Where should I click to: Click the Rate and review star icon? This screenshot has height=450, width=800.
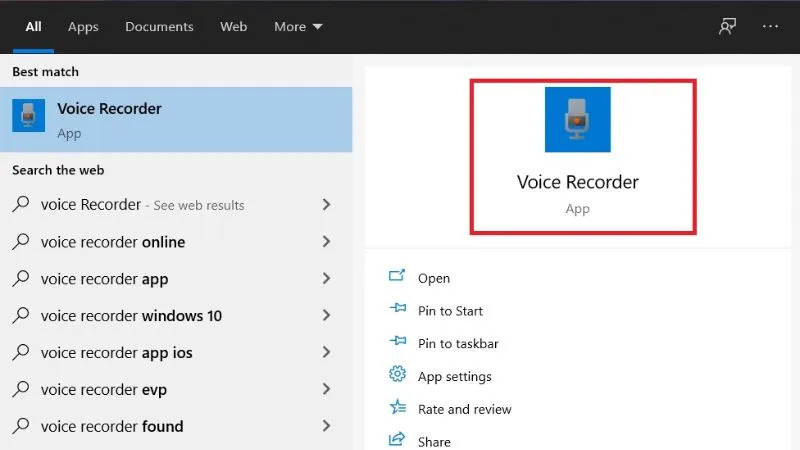point(397,408)
